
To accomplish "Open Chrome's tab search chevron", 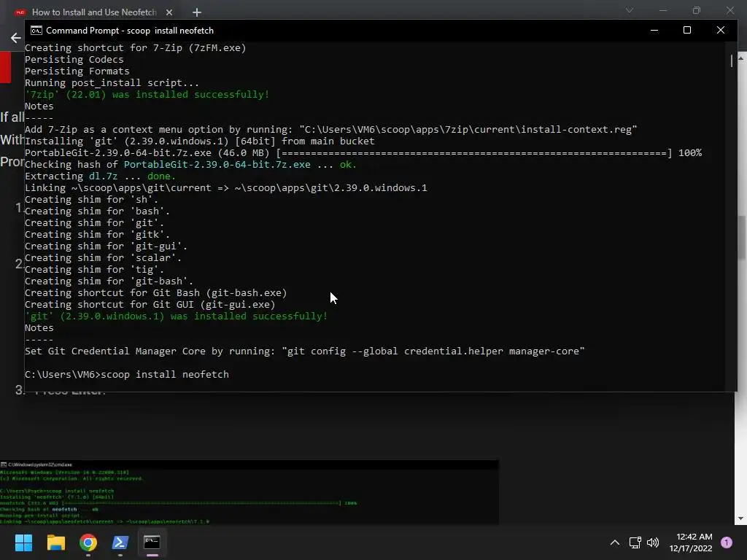I will tap(630, 10).
